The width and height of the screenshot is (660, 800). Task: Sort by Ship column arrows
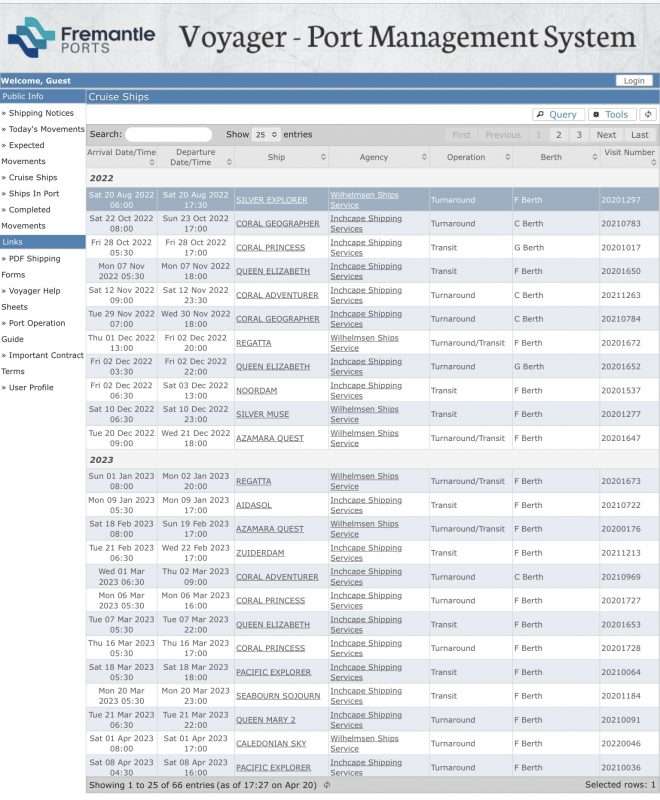tap(323, 157)
